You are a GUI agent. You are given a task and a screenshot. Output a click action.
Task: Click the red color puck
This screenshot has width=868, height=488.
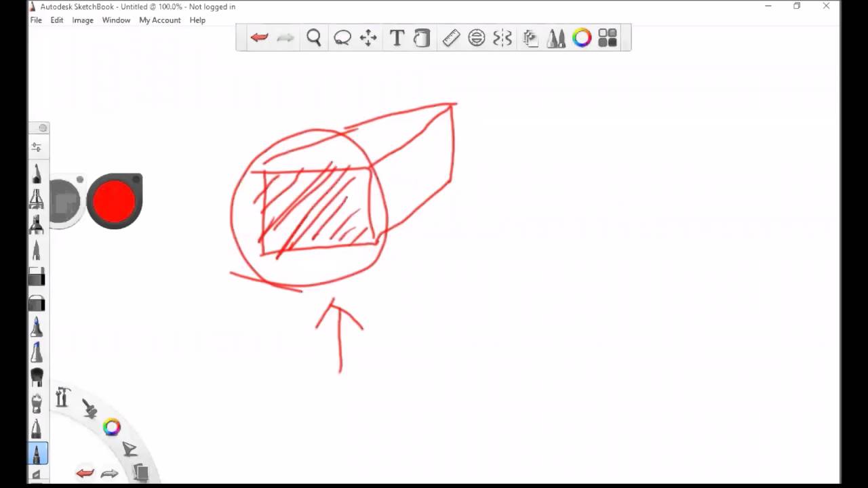(114, 201)
